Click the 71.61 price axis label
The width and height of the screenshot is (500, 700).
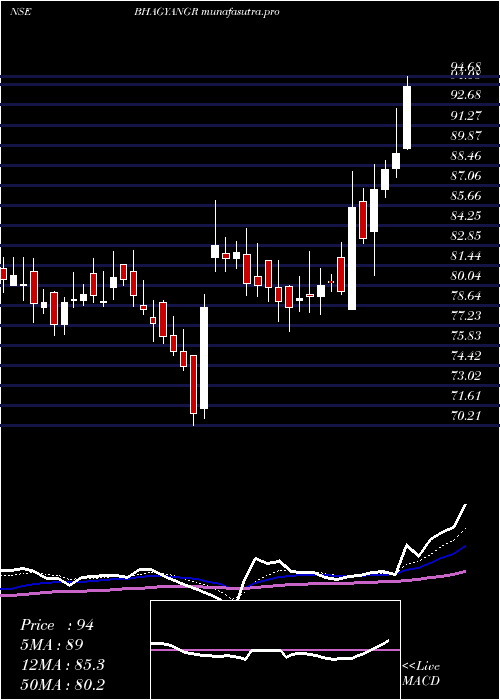click(466, 396)
